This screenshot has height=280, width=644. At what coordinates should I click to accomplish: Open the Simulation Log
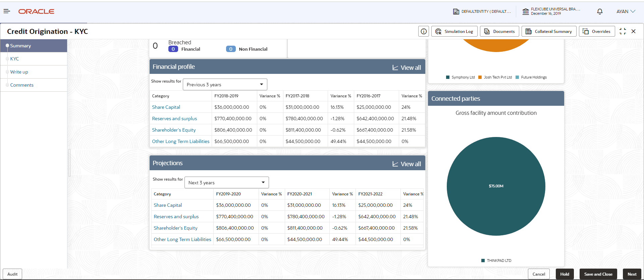pyautogui.click(x=454, y=31)
